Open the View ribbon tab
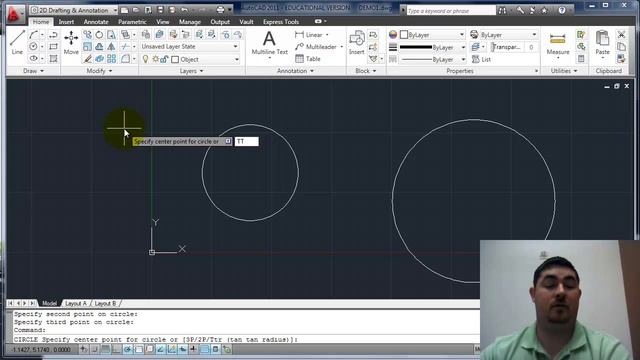This screenshot has height=360, width=640. (162, 22)
